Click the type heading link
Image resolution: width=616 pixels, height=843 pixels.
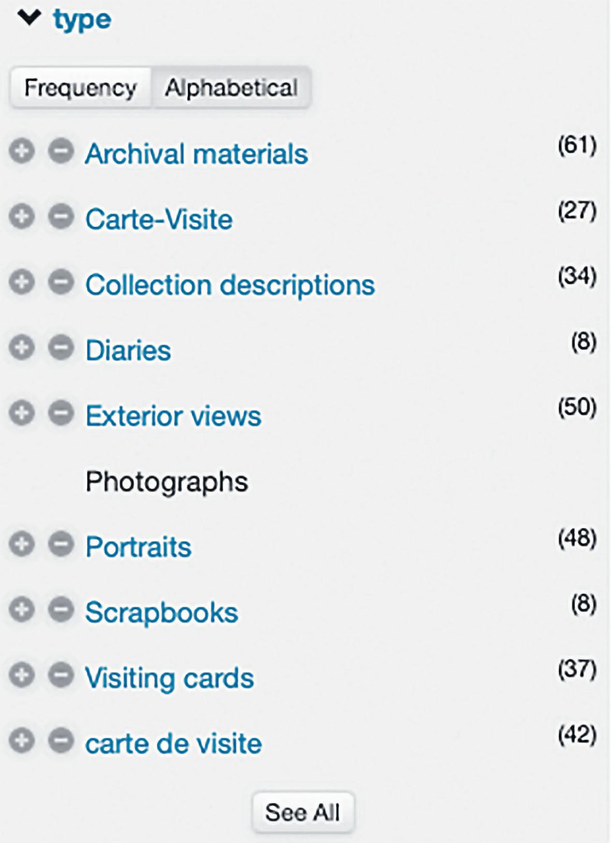pos(82,20)
